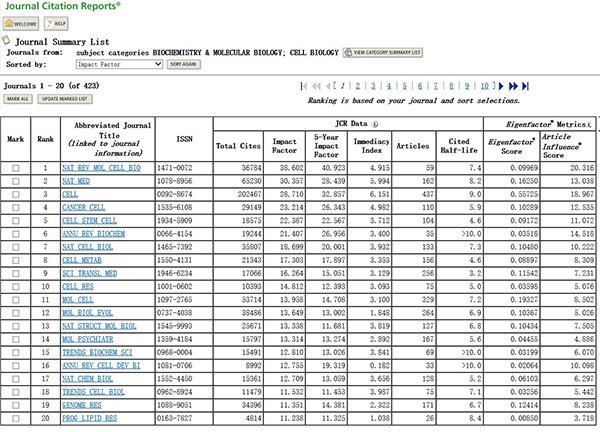Image resolution: width=600 pixels, height=432 pixels.
Task: Open the Sorted by dropdown
Action: tap(119, 64)
